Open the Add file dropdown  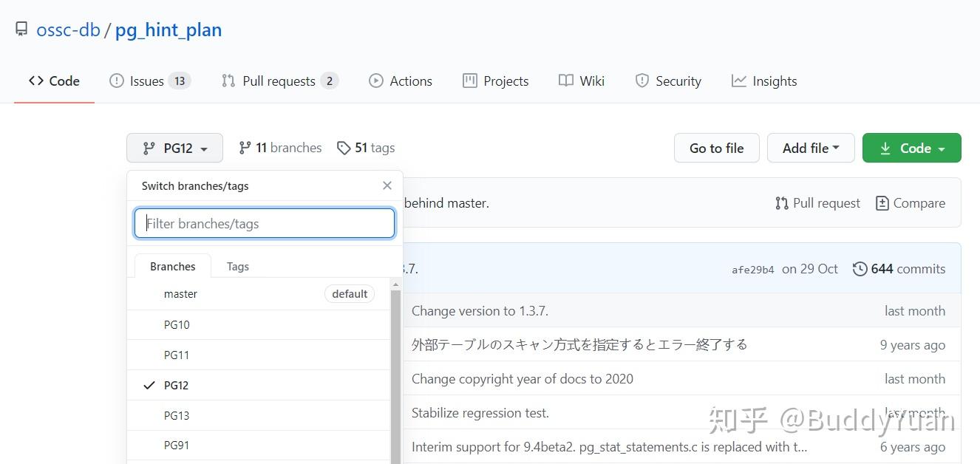point(810,148)
